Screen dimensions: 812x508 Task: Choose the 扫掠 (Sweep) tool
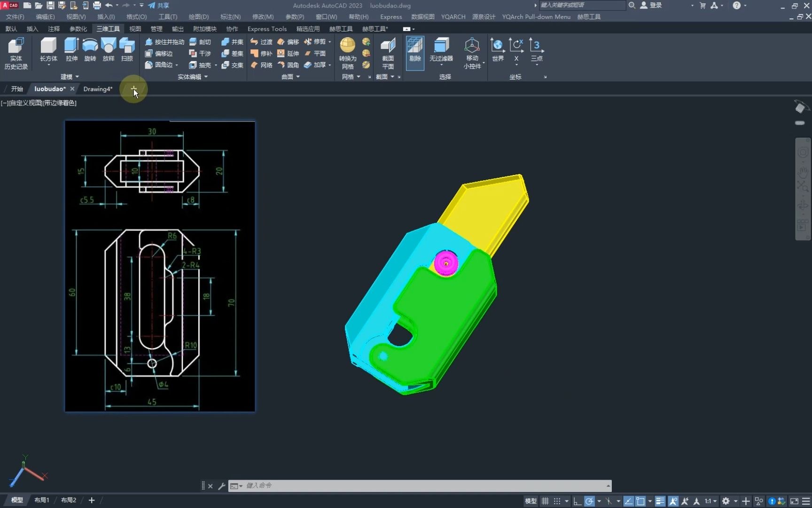[127, 50]
